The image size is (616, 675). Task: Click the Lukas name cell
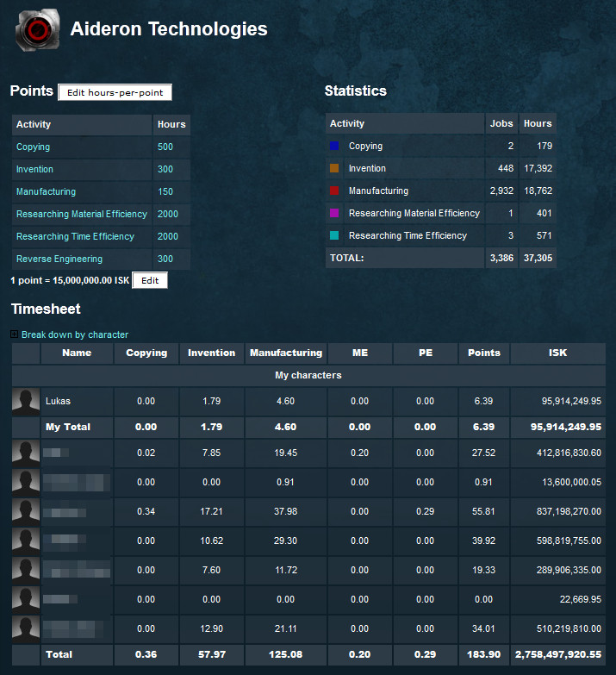(x=77, y=401)
